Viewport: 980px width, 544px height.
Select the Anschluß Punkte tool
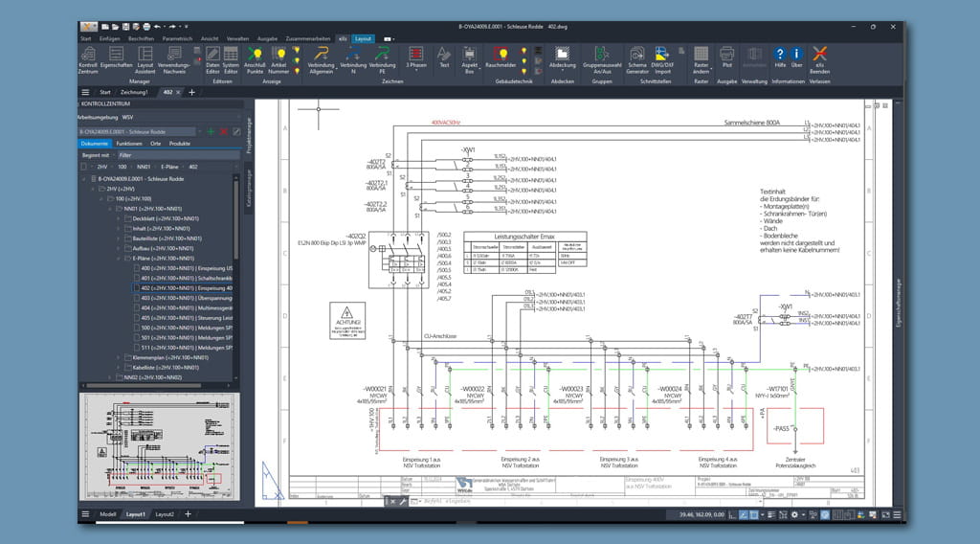click(256, 55)
